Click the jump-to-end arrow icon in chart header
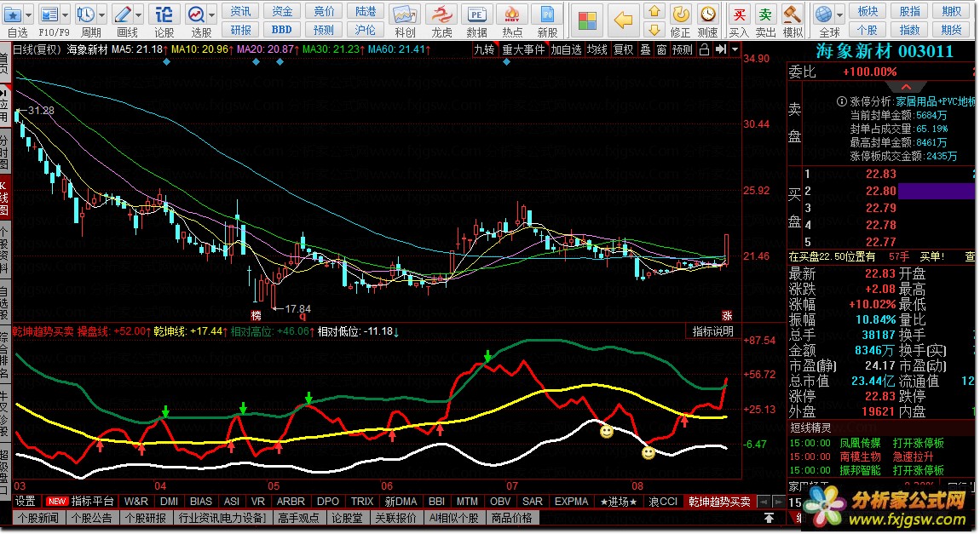Viewport: 980px width, 534px height. point(721,49)
